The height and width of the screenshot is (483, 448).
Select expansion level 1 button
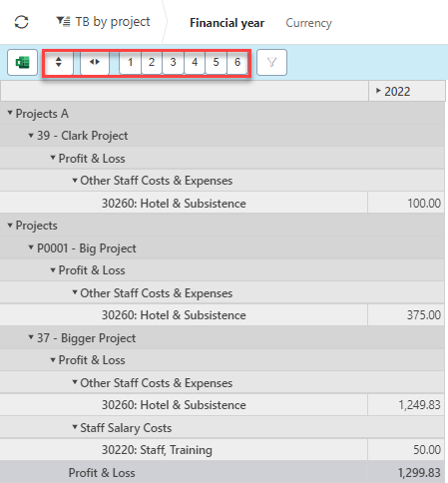tap(131, 62)
